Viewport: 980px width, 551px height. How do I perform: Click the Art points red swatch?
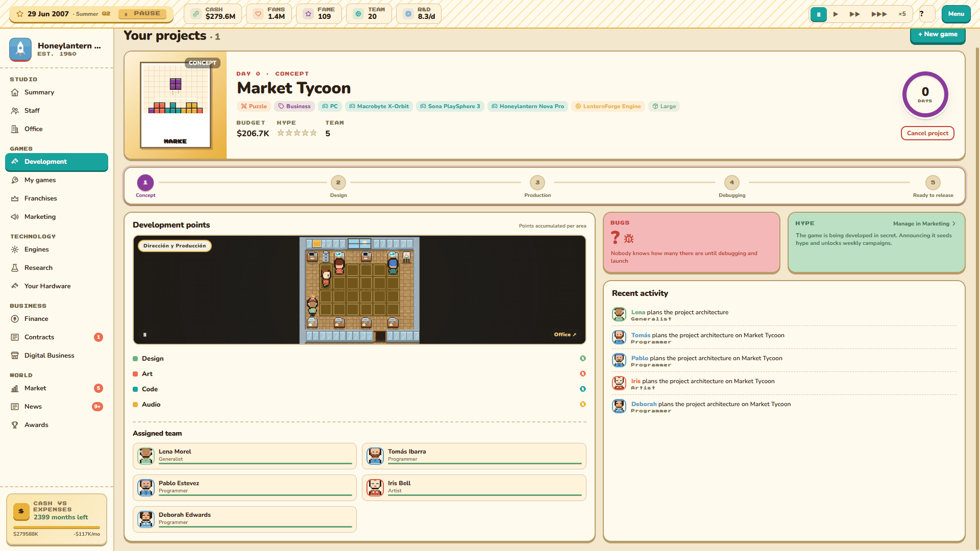135,374
